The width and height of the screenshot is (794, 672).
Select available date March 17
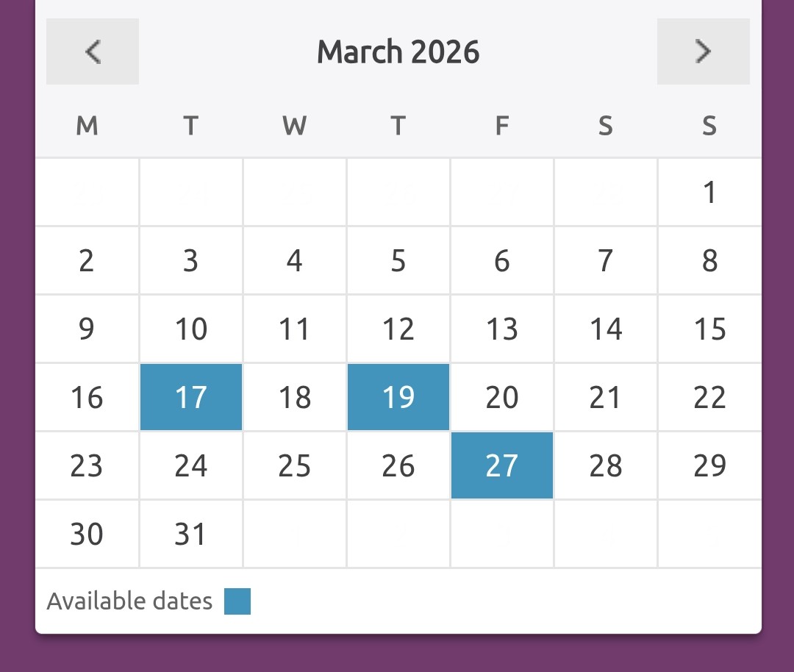191,397
